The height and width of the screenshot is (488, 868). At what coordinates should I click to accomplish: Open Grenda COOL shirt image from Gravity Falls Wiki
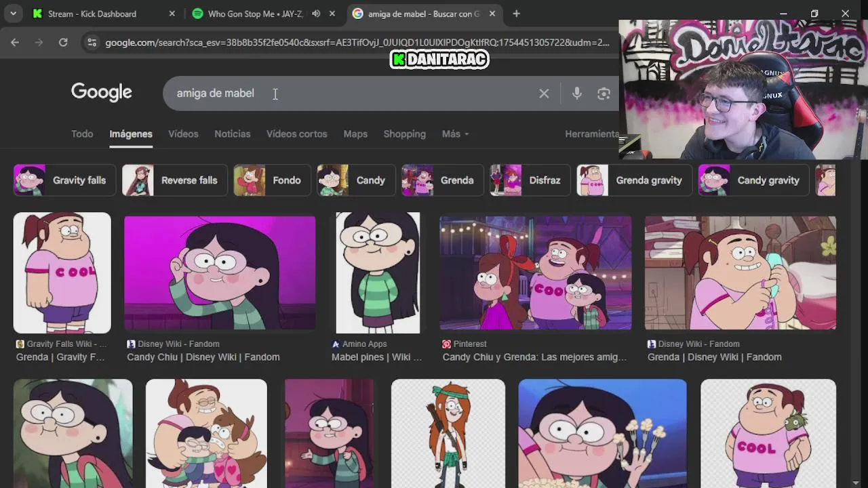[x=62, y=272]
